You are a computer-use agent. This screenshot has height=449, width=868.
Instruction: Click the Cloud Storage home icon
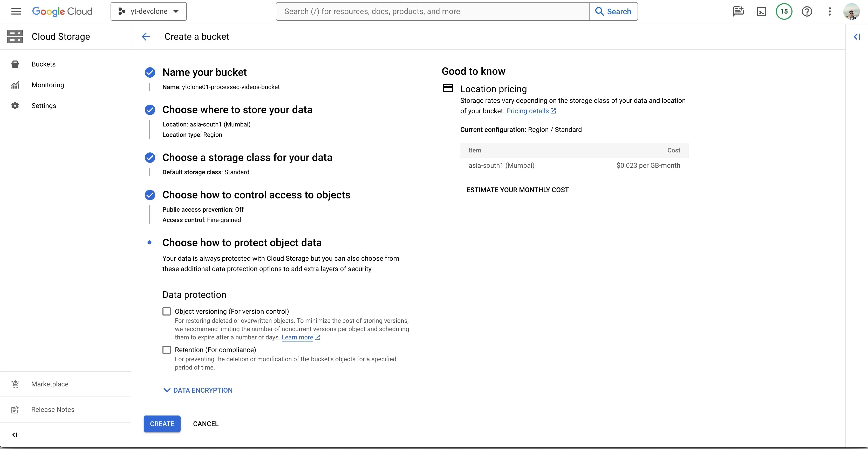click(14, 36)
